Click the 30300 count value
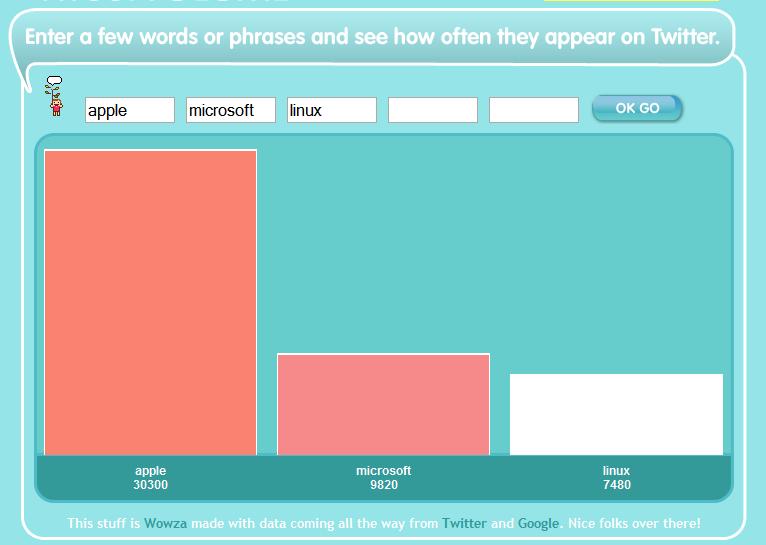The height and width of the screenshot is (545, 766). click(150, 485)
